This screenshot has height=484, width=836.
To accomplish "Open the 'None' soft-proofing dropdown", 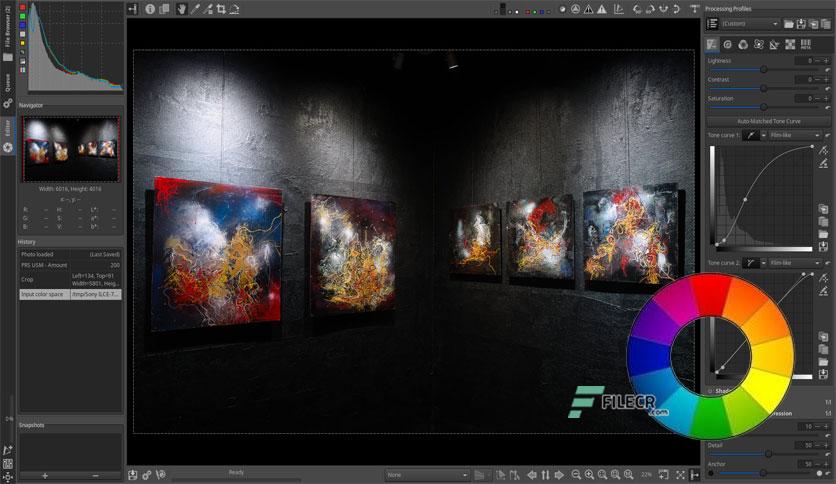I will [427, 474].
